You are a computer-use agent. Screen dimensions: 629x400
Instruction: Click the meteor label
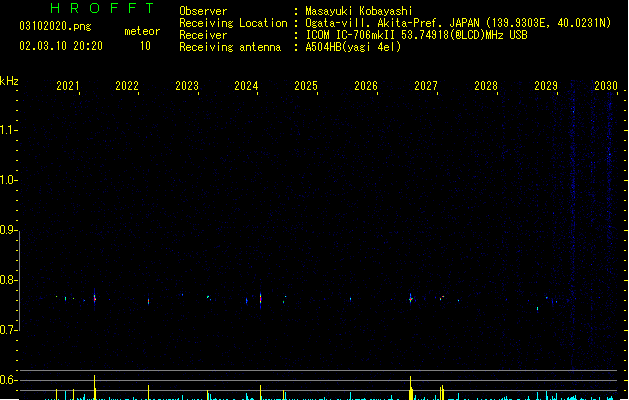[x=142, y=31]
